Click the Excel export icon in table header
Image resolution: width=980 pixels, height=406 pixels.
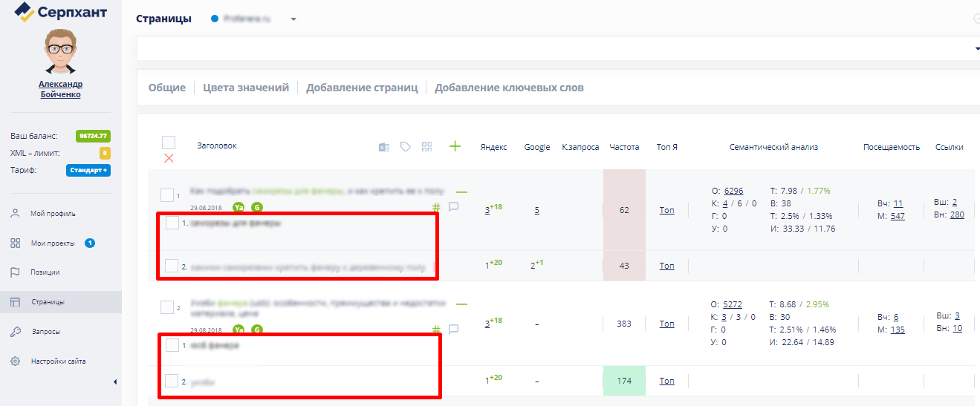point(384,147)
